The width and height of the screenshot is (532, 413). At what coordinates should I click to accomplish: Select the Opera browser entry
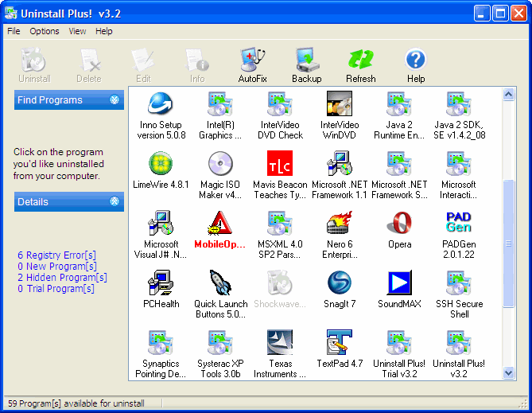coord(399,230)
